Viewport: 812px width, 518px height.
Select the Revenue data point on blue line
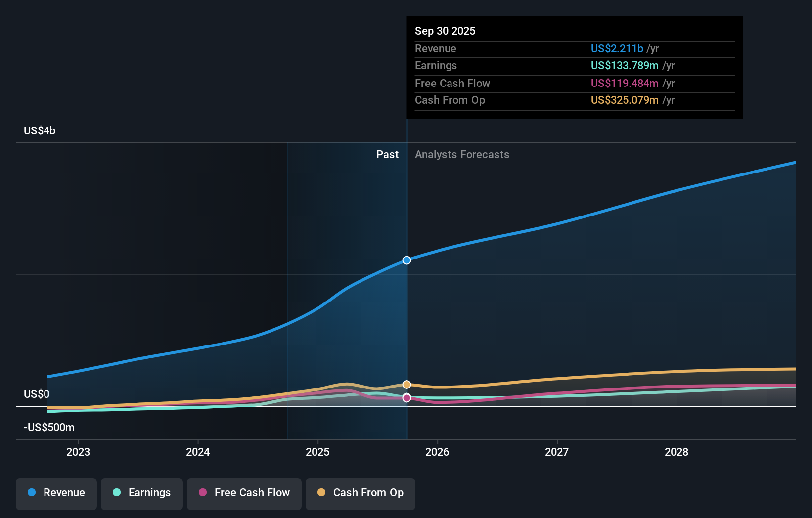pyautogui.click(x=406, y=260)
